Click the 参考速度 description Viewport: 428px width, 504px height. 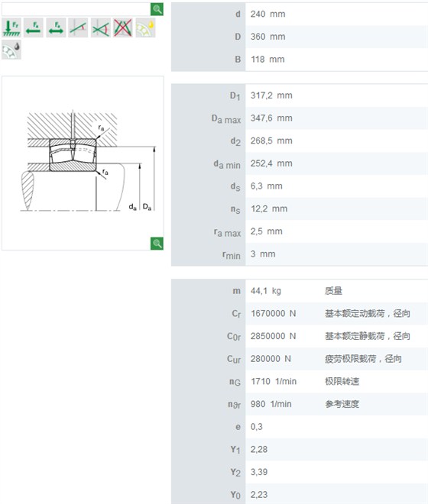[342, 404]
